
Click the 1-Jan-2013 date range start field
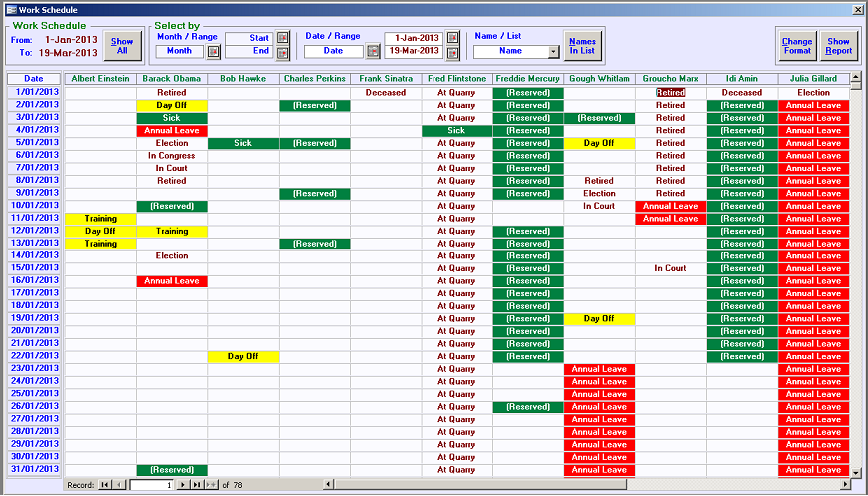pyautogui.click(x=414, y=38)
